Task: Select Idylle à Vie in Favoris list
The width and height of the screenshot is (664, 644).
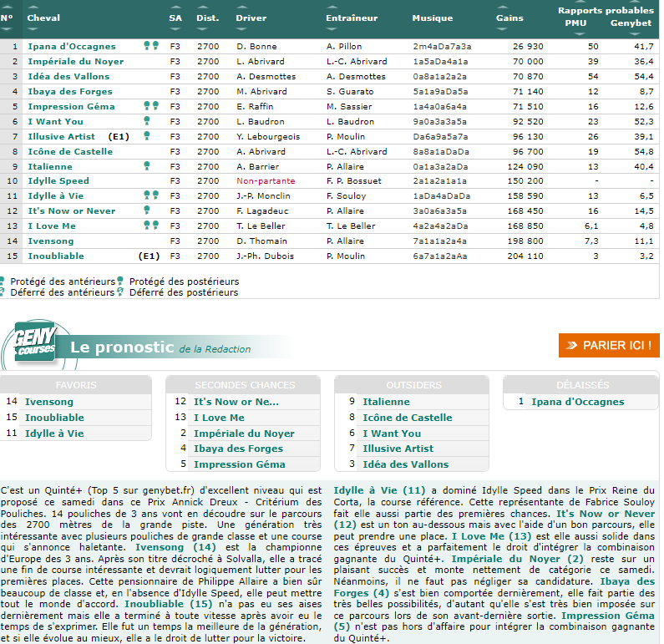Action: pyautogui.click(x=54, y=434)
